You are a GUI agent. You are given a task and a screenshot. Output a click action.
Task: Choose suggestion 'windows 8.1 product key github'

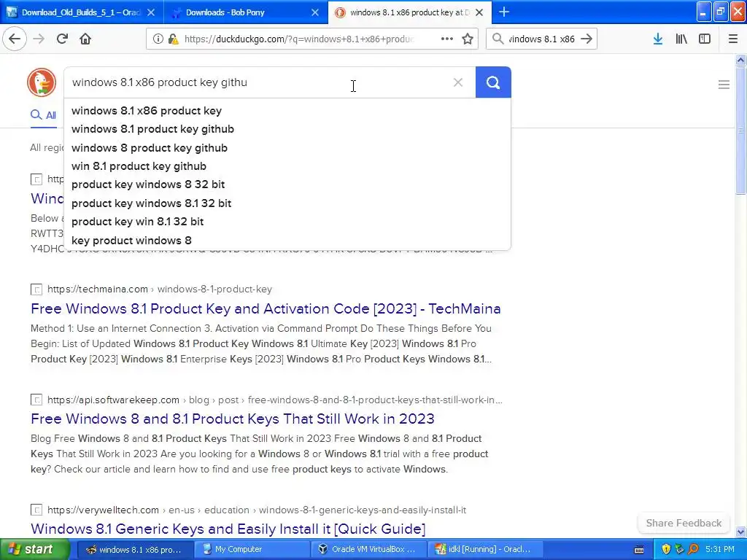(152, 129)
